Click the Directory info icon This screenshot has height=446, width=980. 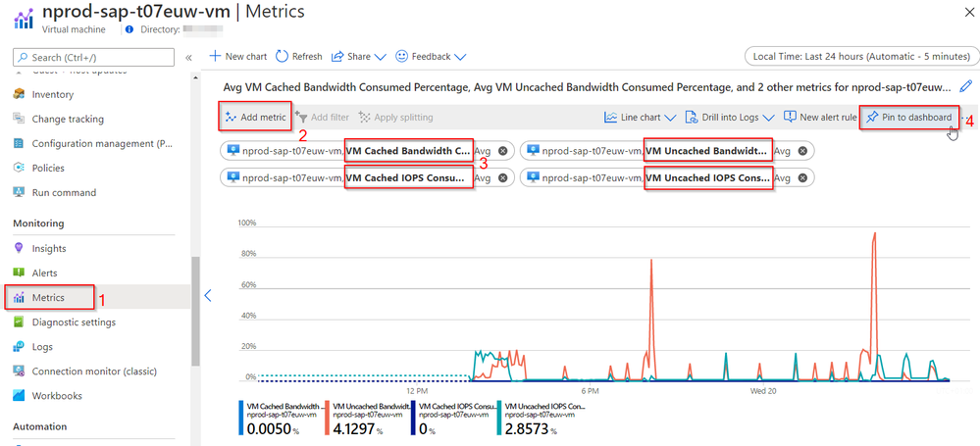tap(129, 29)
